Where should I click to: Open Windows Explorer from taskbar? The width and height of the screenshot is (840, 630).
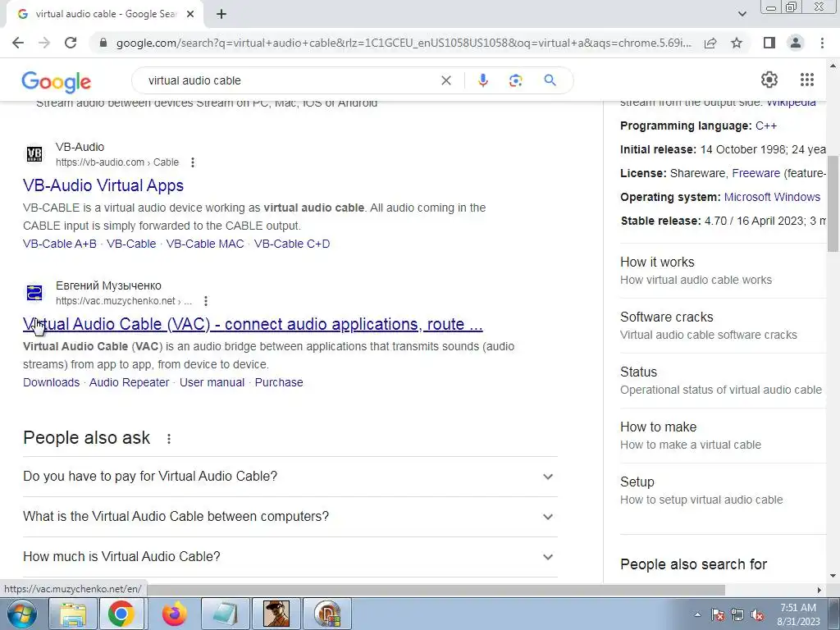click(73, 614)
